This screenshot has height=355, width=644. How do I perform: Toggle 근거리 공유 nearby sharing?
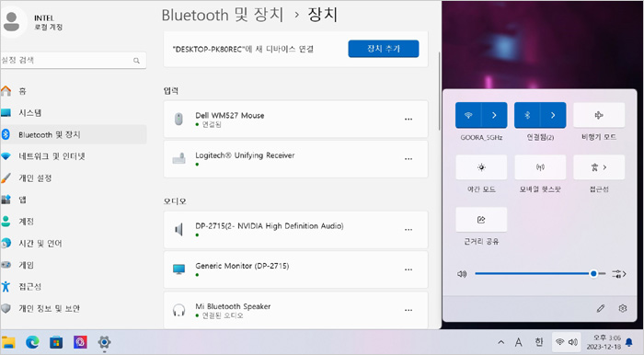481,220
